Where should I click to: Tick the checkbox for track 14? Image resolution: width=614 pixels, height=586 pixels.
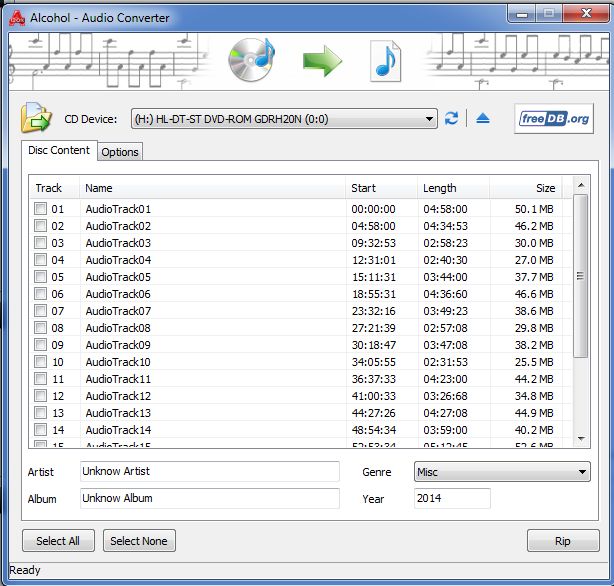pyautogui.click(x=40, y=430)
